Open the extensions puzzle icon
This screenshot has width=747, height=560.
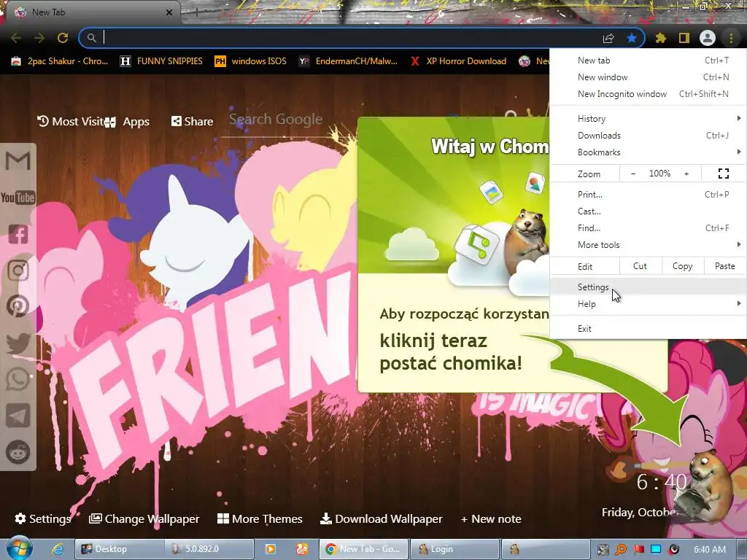pyautogui.click(x=660, y=38)
